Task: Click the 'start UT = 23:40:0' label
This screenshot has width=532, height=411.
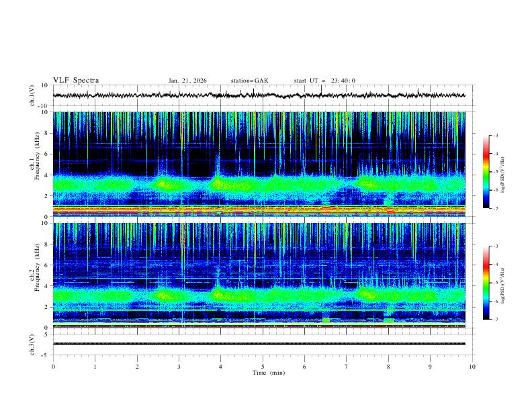Action: click(324, 81)
